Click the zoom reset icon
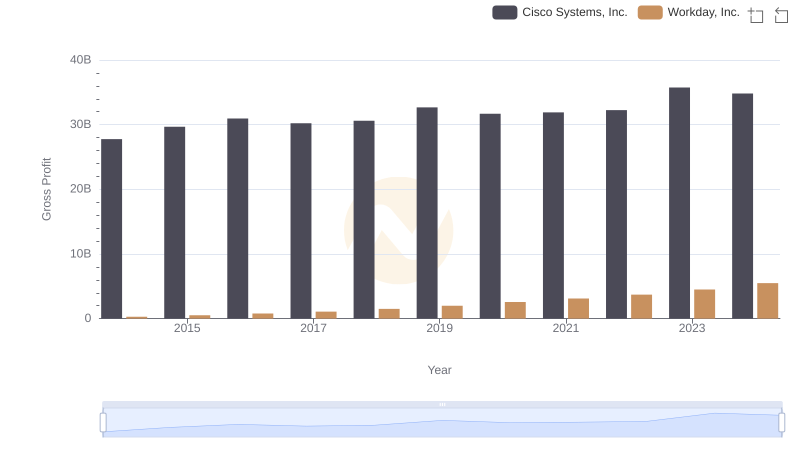The height and width of the screenshot is (461, 800). point(781,15)
